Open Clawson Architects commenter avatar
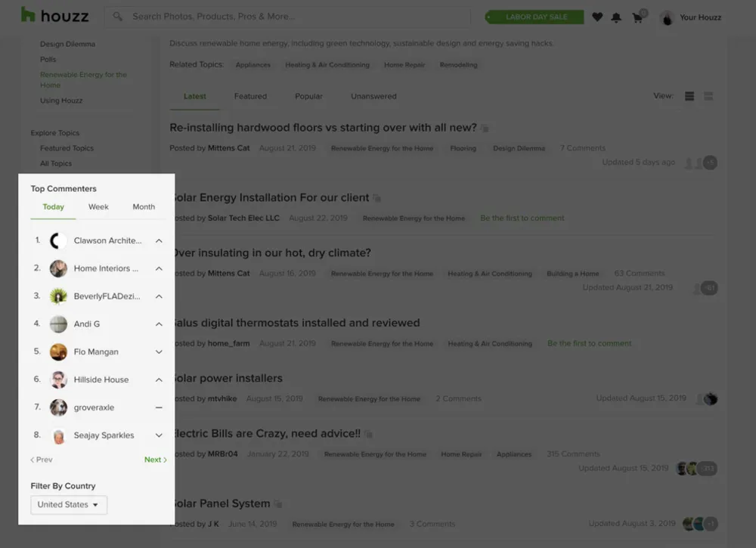 point(58,240)
